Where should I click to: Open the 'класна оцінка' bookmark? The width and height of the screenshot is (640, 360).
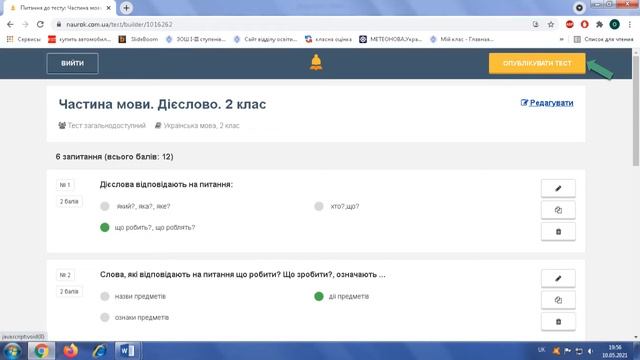coord(329,39)
